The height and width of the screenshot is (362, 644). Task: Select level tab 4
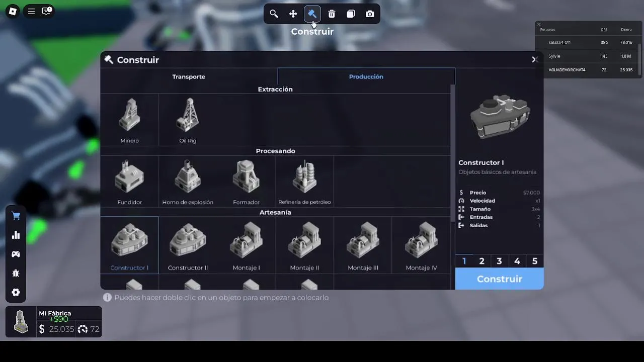click(x=517, y=261)
